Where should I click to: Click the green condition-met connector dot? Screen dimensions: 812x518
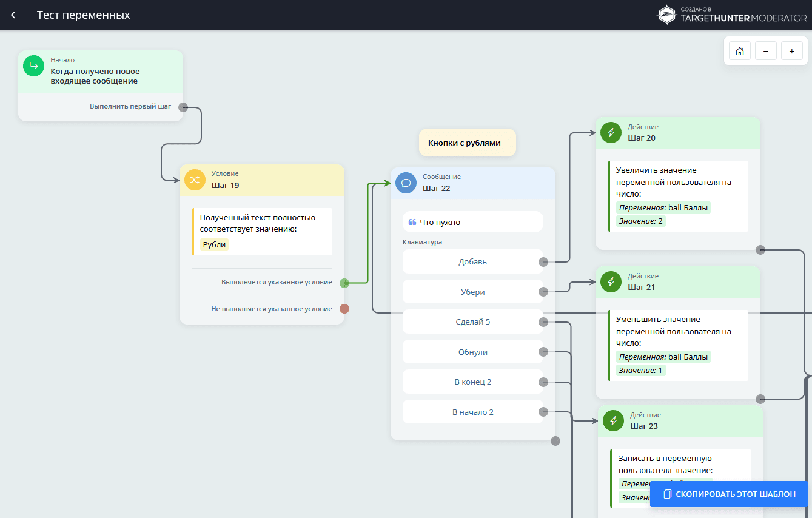click(x=344, y=283)
